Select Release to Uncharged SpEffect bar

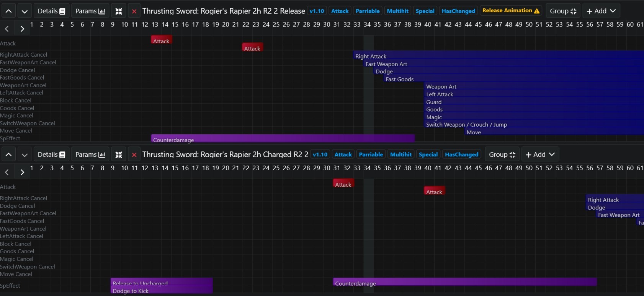click(x=162, y=282)
